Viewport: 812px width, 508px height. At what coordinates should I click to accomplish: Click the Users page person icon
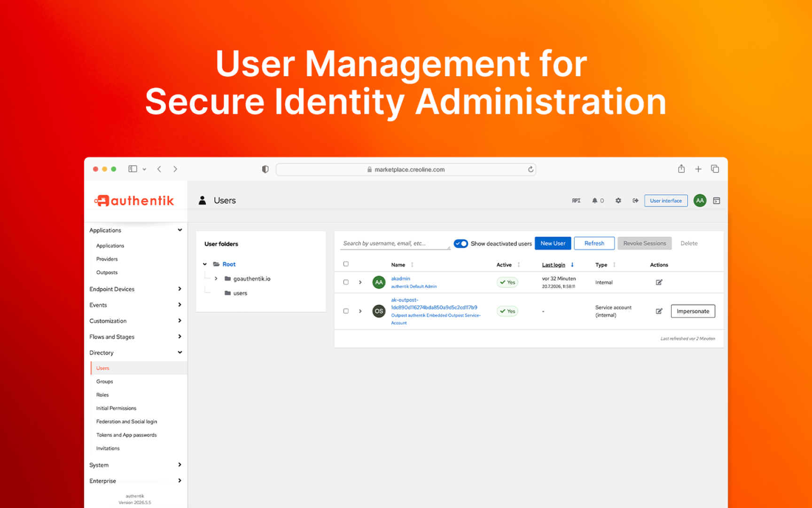pyautogui.click(x=203, y=200)
